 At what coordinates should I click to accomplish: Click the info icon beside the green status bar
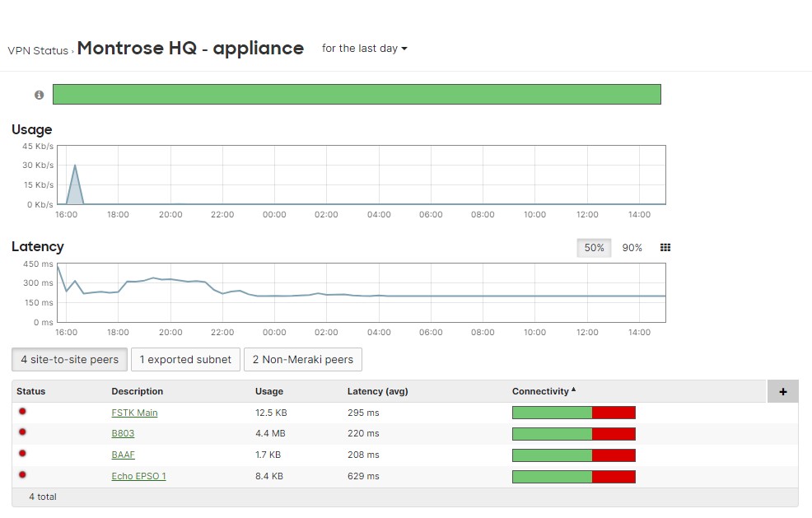(39, 96)
